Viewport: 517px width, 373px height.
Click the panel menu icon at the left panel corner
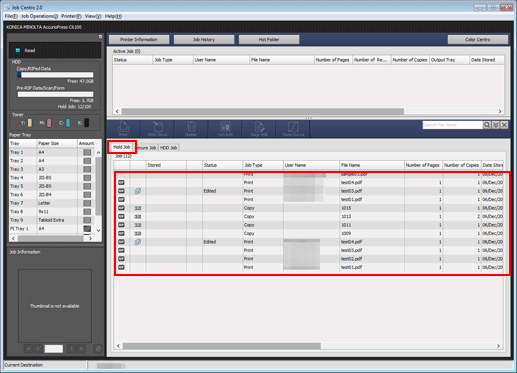click(100, 37)
